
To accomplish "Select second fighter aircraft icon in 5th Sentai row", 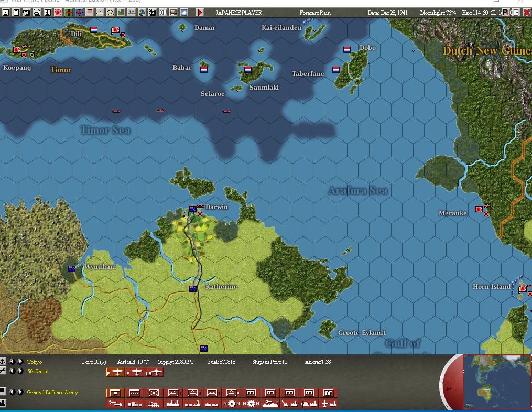I will 135,372.
